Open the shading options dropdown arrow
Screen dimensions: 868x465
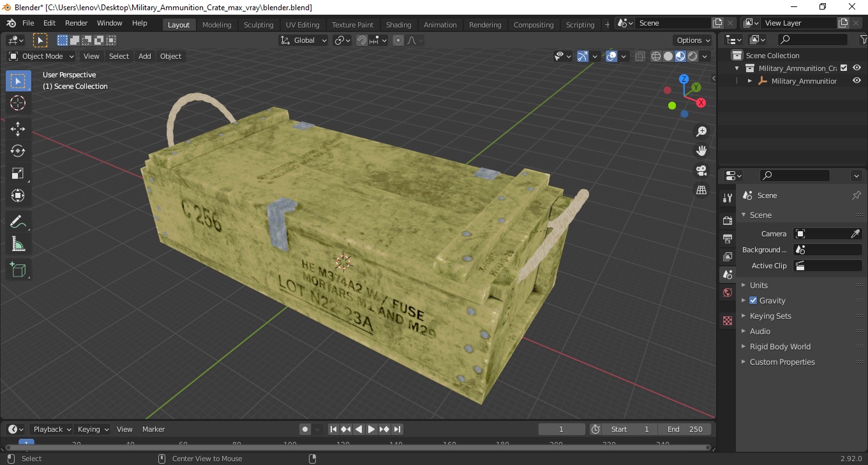point(705,56)
